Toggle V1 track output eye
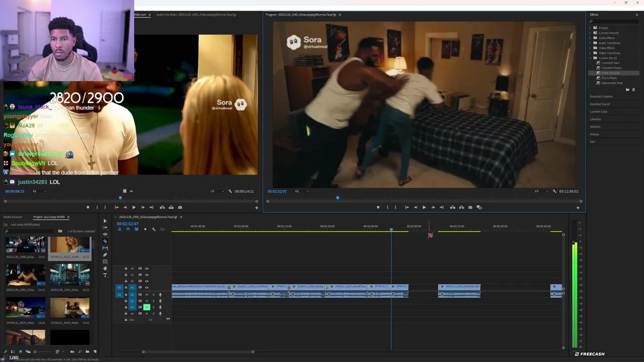The width and height of the screenshot is (644, 362). 147,288
